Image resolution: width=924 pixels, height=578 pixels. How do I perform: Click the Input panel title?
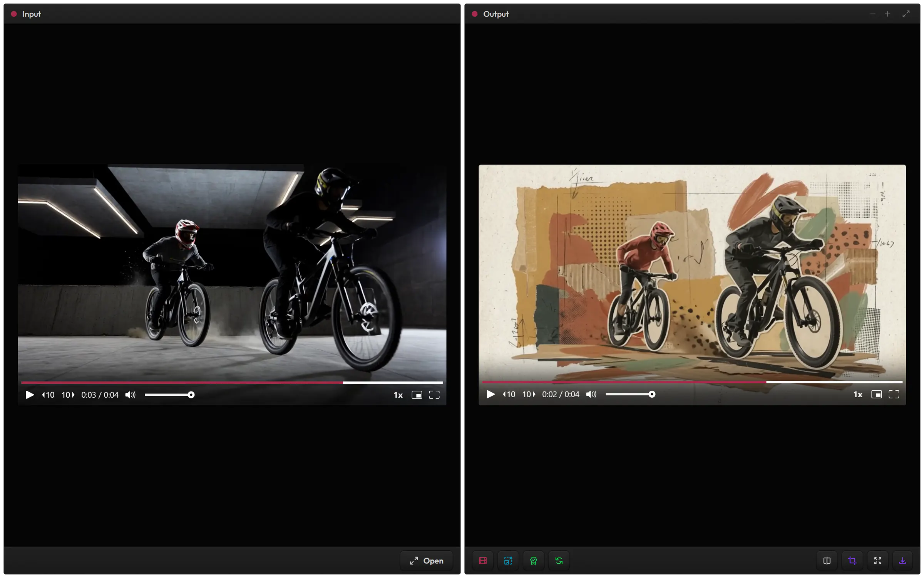point(32,14)
